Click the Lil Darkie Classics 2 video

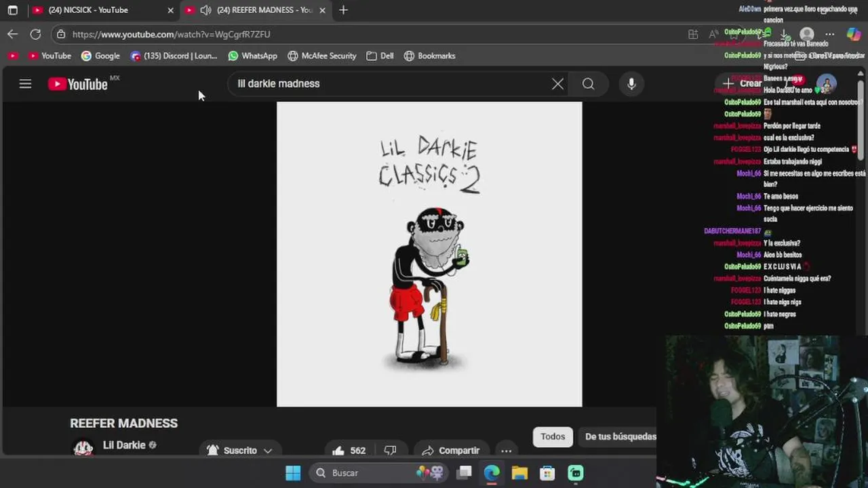click(429, 254)
